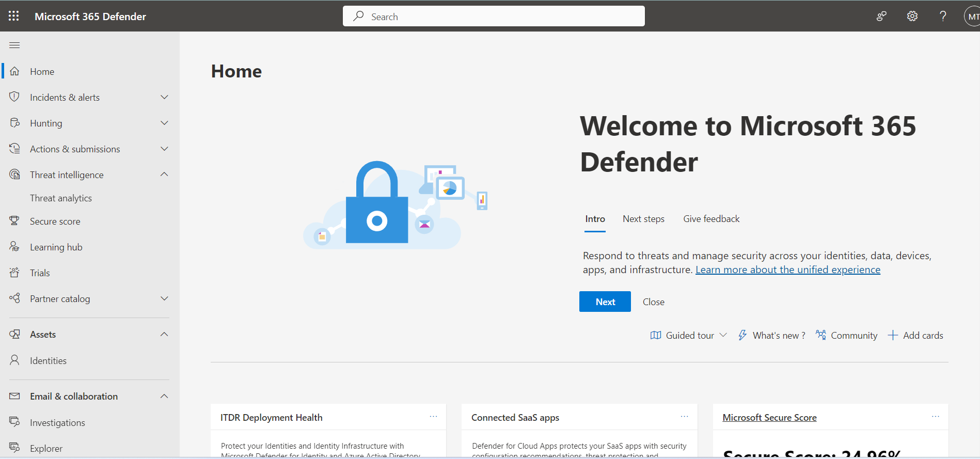Open the community feedback icon in header
The height and width of the screenshot is (459, 980).
pos(881,17)
